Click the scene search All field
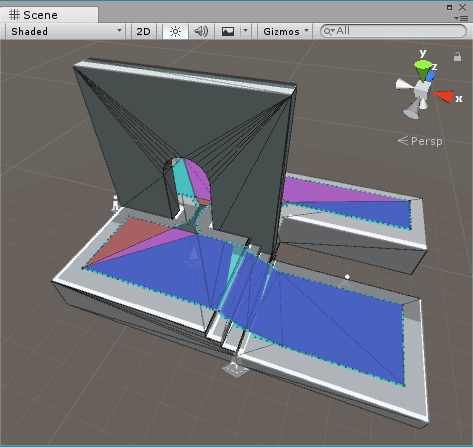Viewport: 473px width, 447px height. 393,31
